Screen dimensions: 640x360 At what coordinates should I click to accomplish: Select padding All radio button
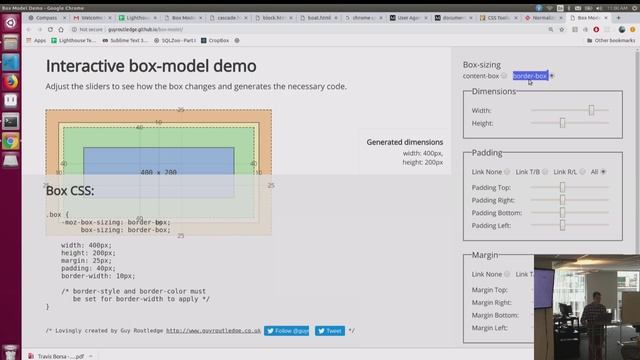603,172
